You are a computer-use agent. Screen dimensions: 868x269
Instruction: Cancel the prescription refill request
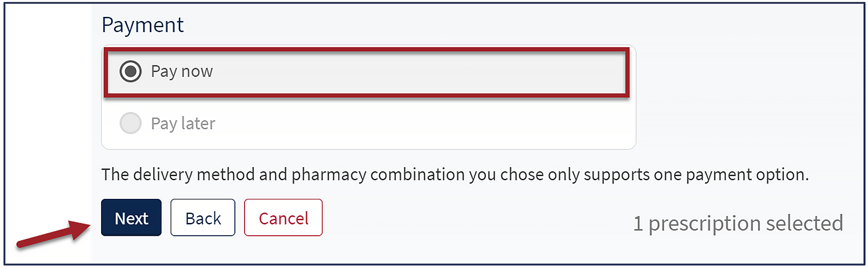point(283,218)
